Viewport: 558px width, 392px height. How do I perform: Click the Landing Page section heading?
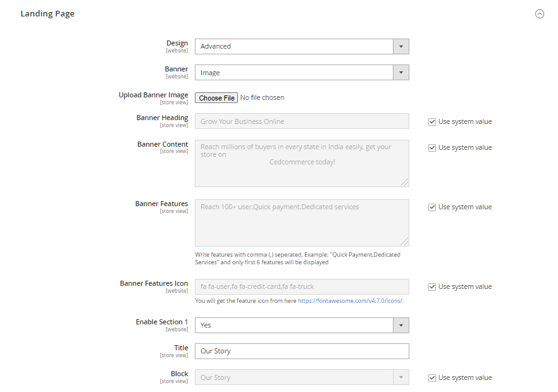47,14
